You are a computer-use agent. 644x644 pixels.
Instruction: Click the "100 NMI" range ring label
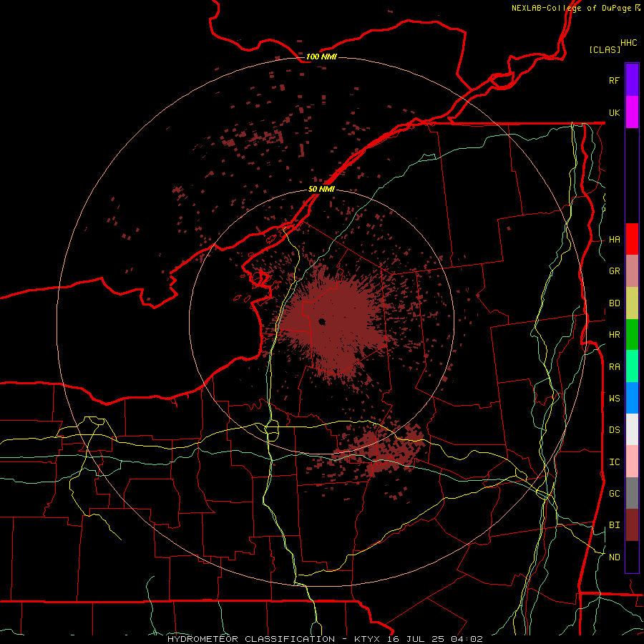(321, 57)
